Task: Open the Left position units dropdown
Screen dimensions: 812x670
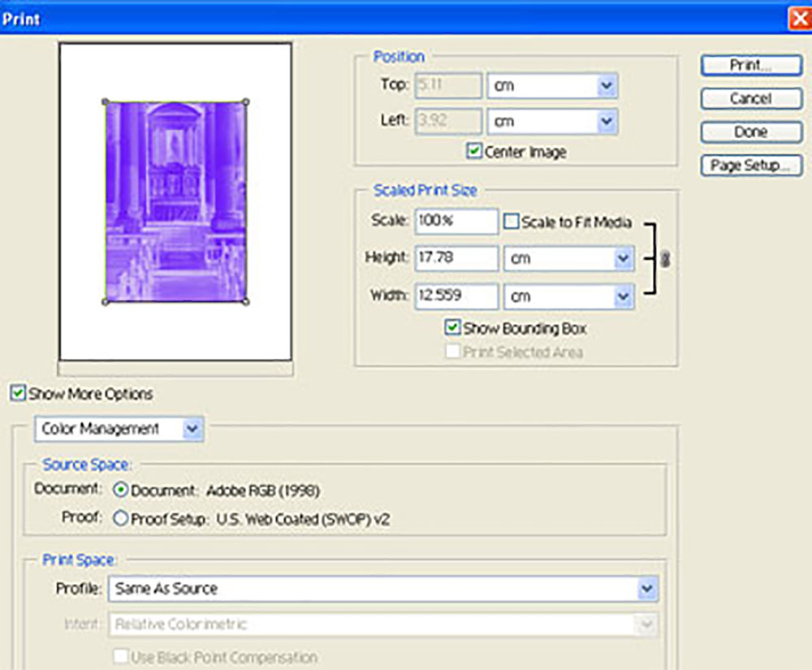Action: tap(552, 122)
